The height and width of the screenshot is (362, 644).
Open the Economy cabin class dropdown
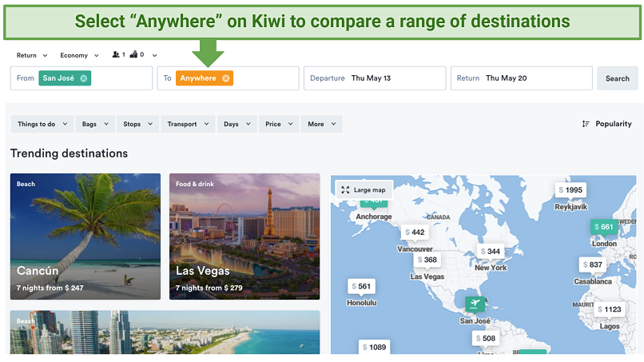[x=79, y=55]
